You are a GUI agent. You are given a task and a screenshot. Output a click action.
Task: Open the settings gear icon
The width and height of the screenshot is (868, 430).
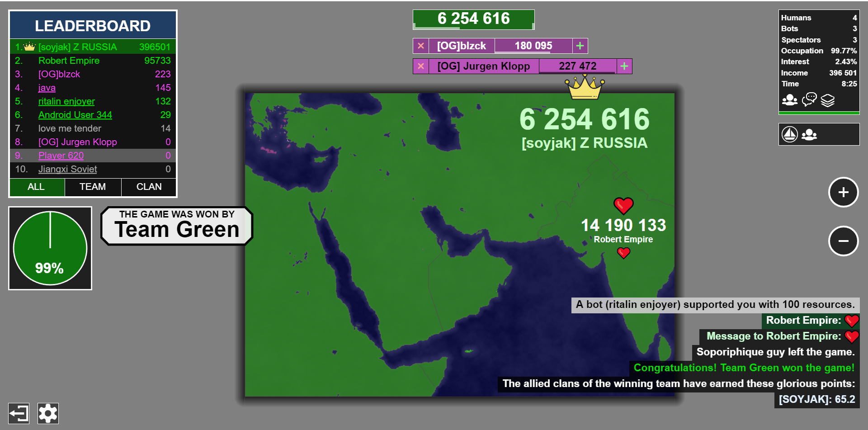coord(48,413)
